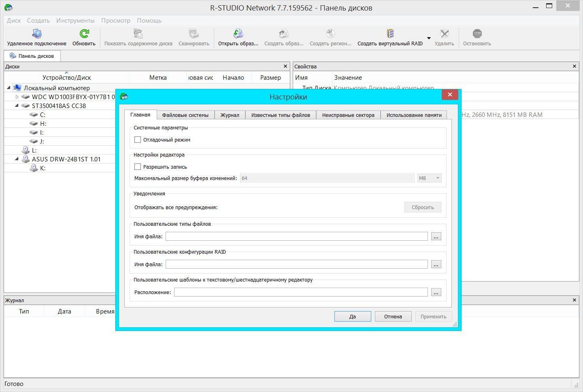Open the Помощь menu

(x=149, y=20)
